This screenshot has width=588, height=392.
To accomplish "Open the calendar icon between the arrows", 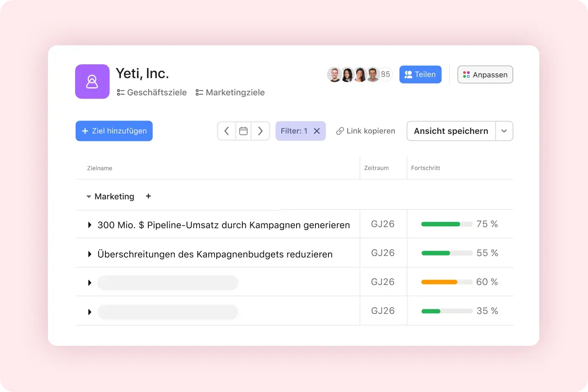I will (x=244, y=131).
